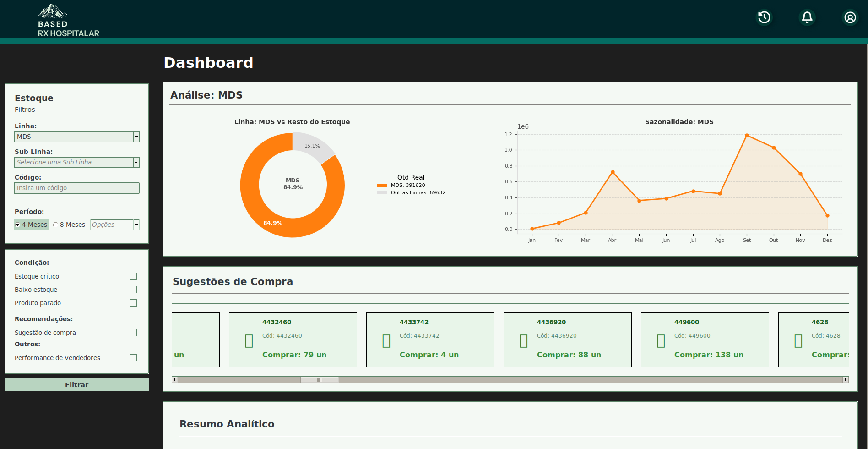Click the orange MDS legend swatch

[x=382, y=186]
